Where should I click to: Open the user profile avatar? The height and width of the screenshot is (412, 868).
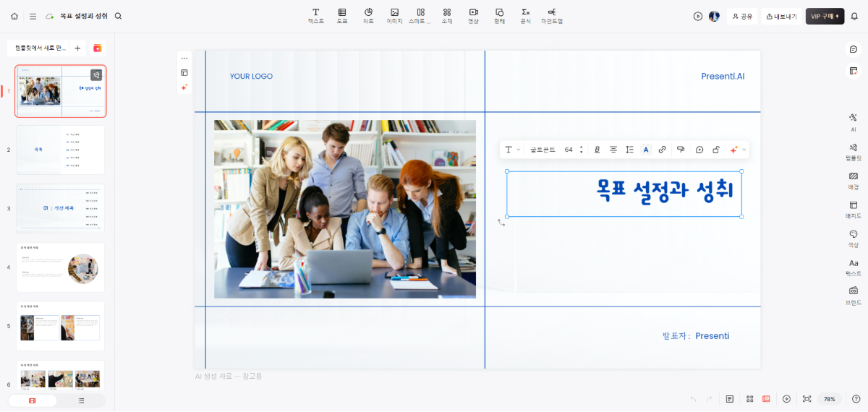click(x=714, y=16)
